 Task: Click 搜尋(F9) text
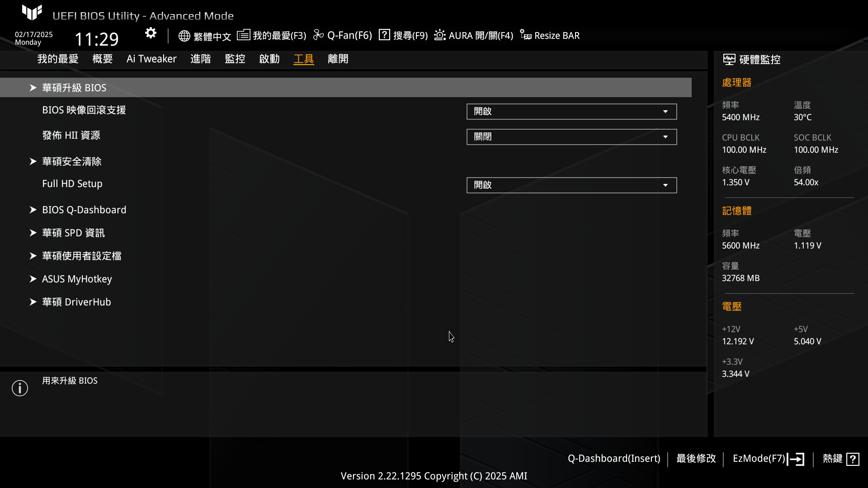pos(410,36)
